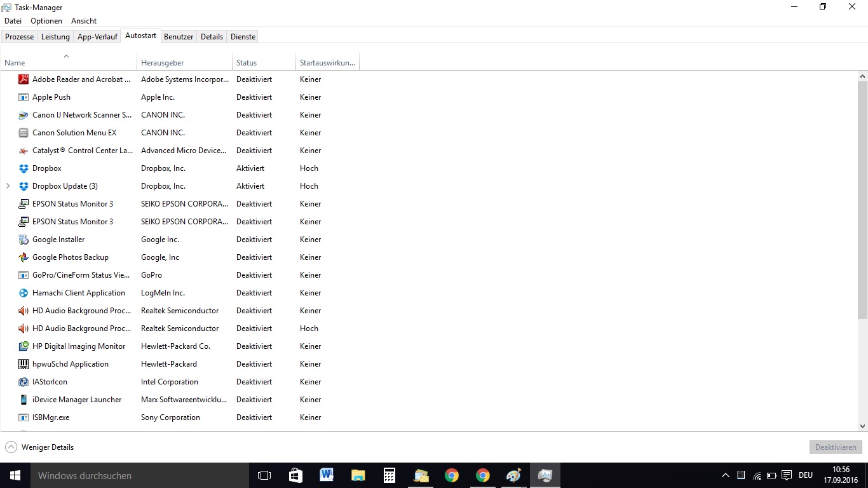Select the Catalyst Control Center icon
The height and width of the screenshot is (488, 868).
[24, 151]
